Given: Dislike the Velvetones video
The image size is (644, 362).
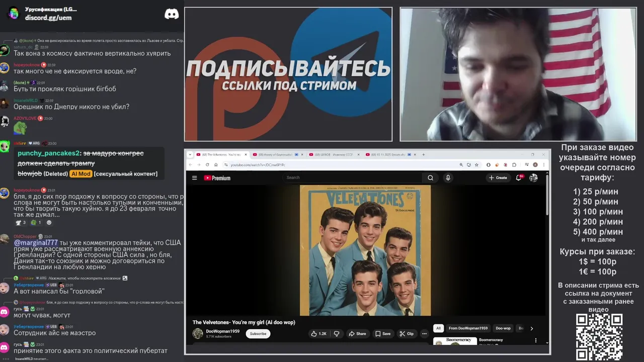Looking at the screenshot, I should click(x=337, y=333).
